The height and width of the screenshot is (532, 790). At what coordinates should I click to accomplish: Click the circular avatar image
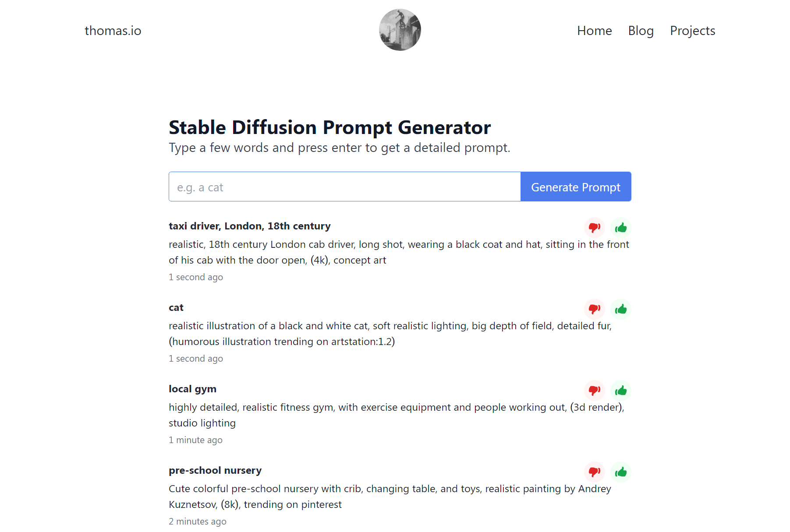pyautogui.click(x=400, y=30)
